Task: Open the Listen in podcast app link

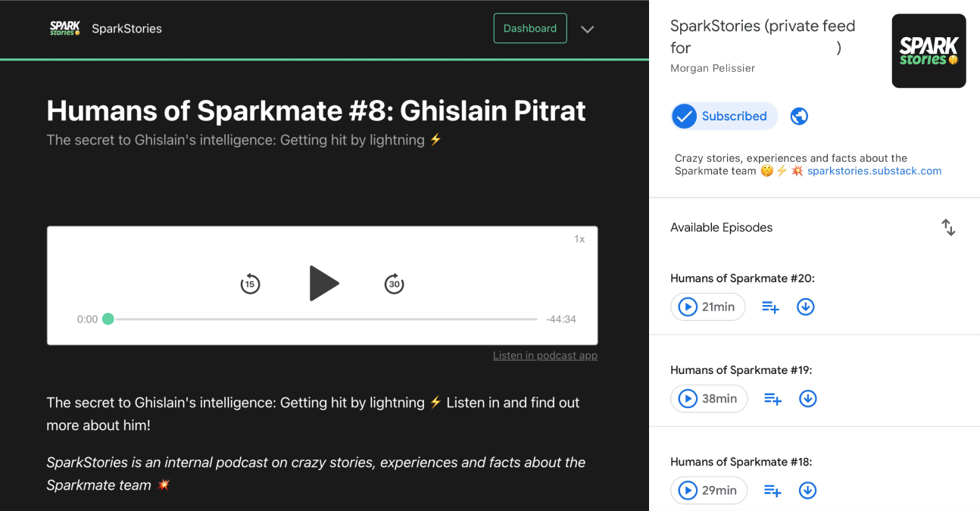Action: [x=545, y=356]
